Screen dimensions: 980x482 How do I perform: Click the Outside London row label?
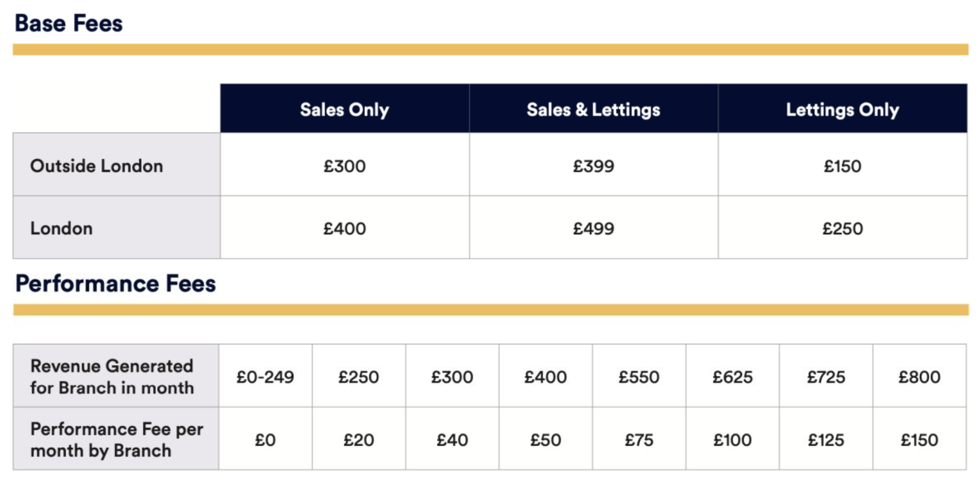97,166
